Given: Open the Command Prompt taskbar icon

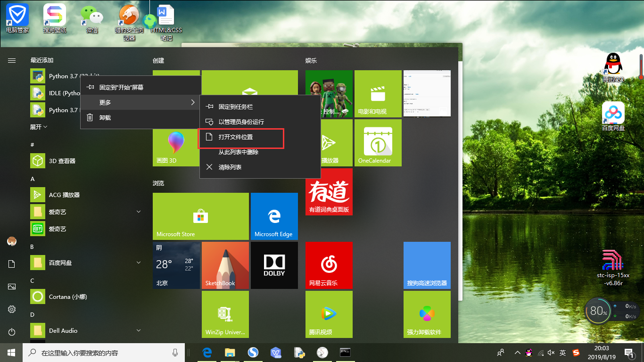Looking at the screenshot, I should [346, 353].
